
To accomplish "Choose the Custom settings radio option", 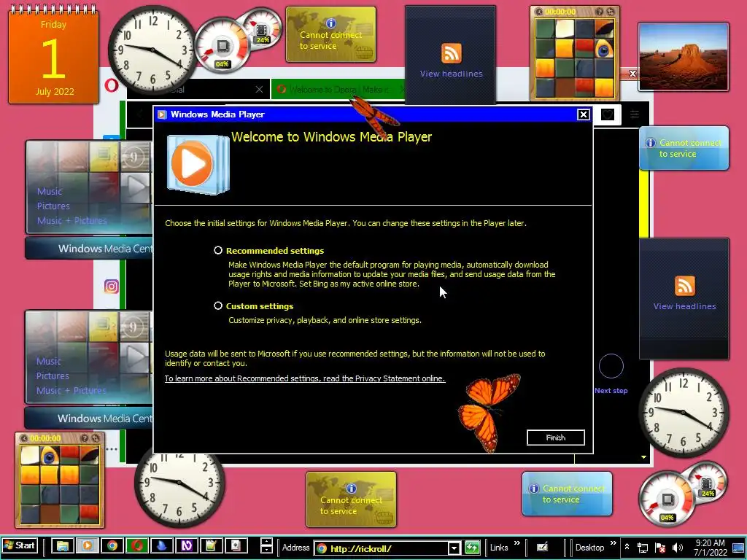I will point(218,306).
